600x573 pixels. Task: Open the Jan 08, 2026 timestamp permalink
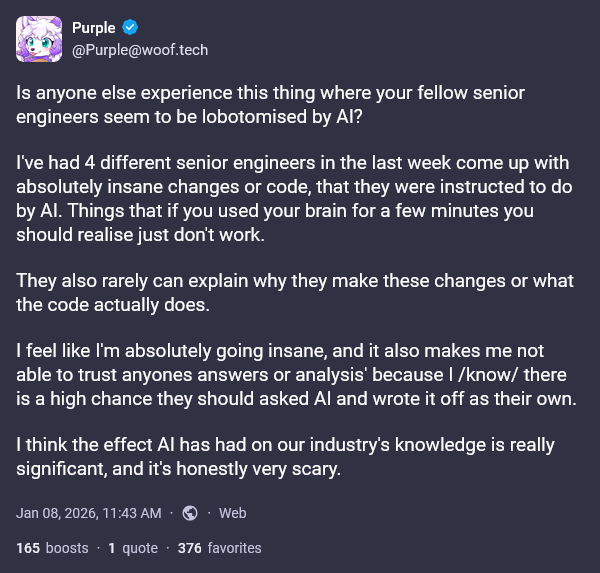(x=88, y=513)
